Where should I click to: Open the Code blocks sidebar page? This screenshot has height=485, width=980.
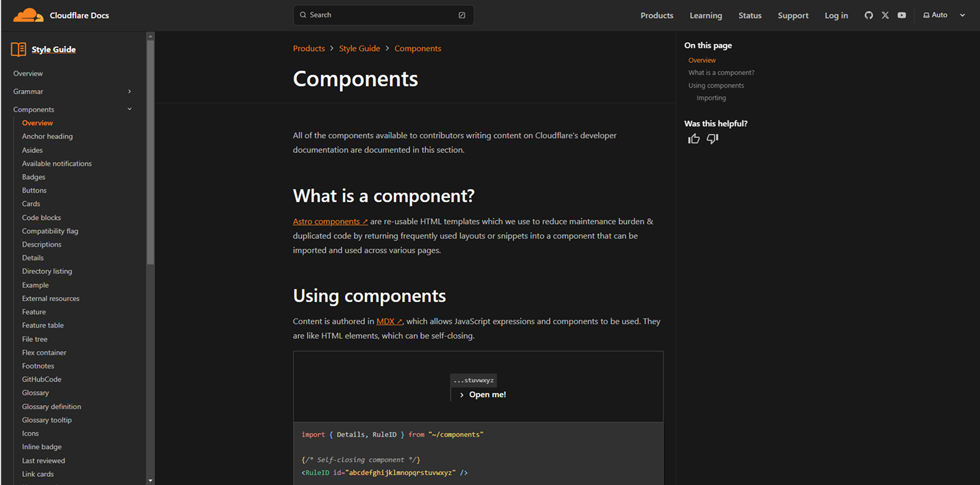point(41,218)
